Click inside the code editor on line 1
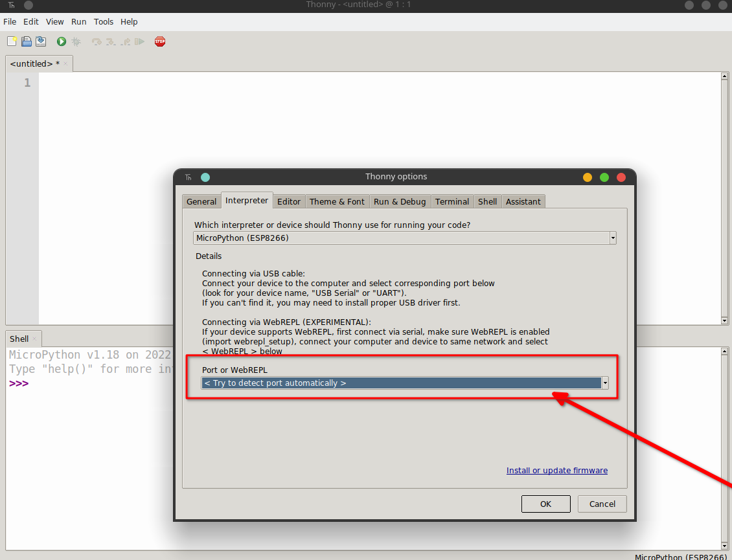732x560 pixels. tap(380, 83)
